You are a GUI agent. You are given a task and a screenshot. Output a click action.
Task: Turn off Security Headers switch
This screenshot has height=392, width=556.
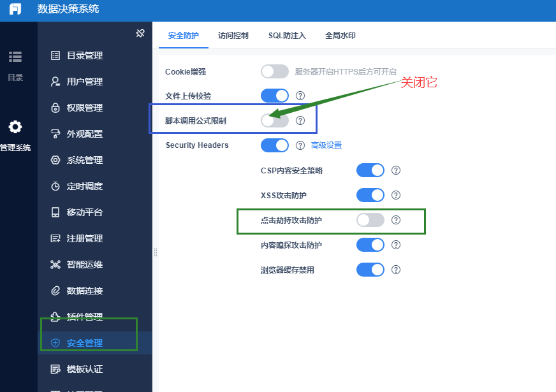click(275, 145)
